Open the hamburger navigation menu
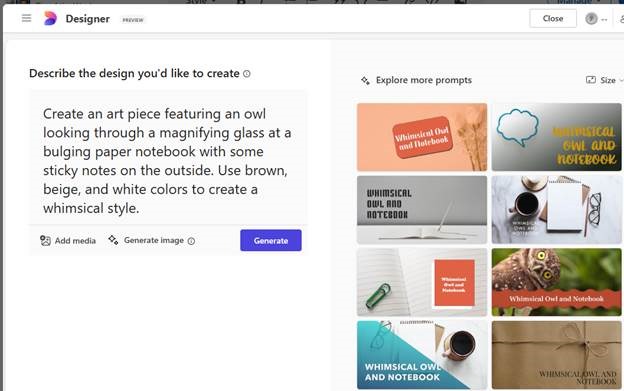Viewport: 624px width, 391px height. pyautogui.click(x=26, y=18)
